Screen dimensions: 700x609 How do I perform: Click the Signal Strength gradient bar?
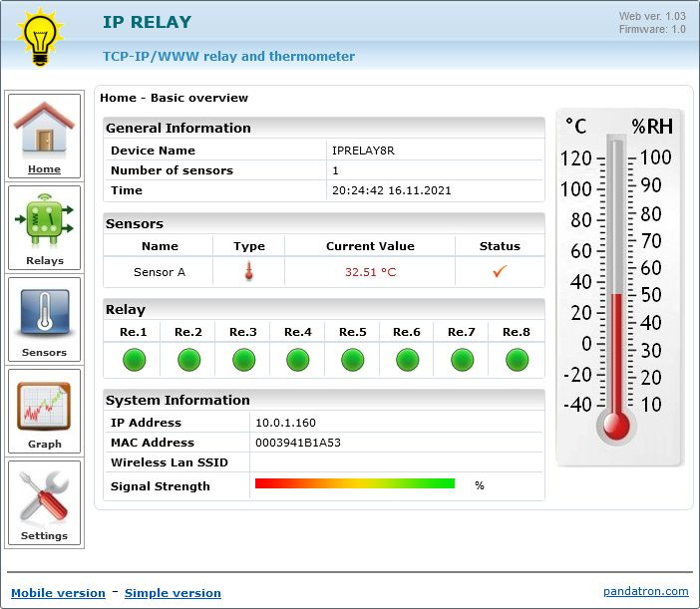tap(355, 483)
